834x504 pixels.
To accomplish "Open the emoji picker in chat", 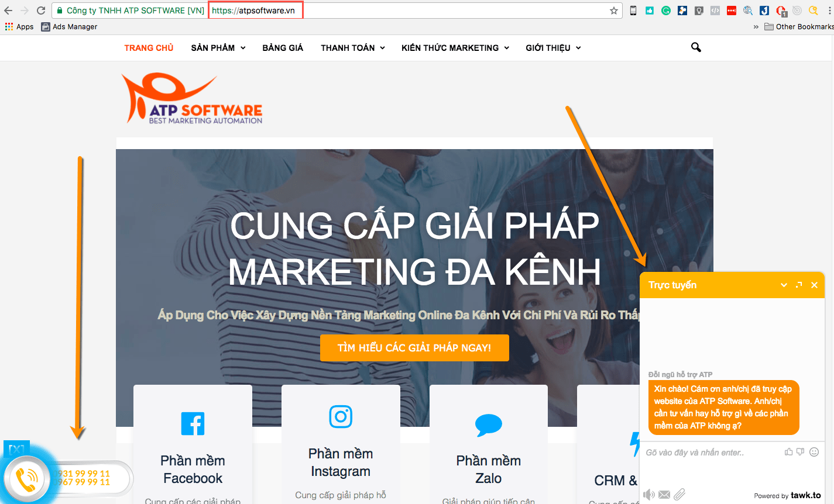I will tap(814, 452).
